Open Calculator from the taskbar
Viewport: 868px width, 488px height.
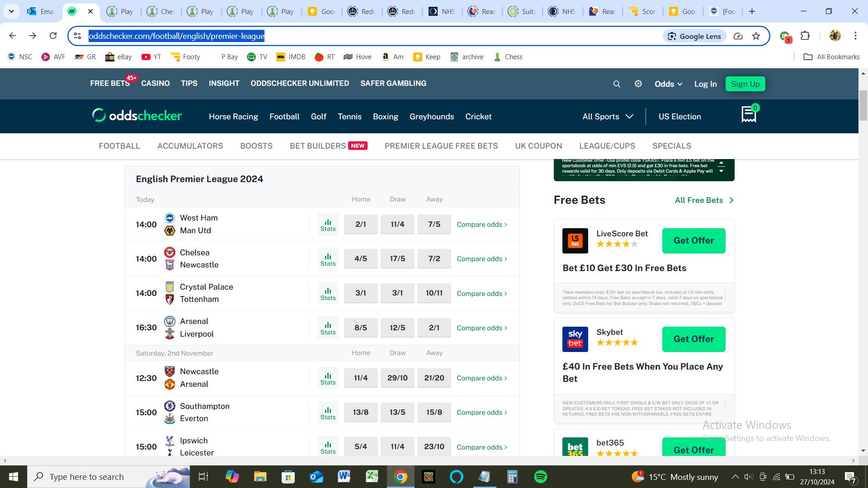(x=512, y=477)
